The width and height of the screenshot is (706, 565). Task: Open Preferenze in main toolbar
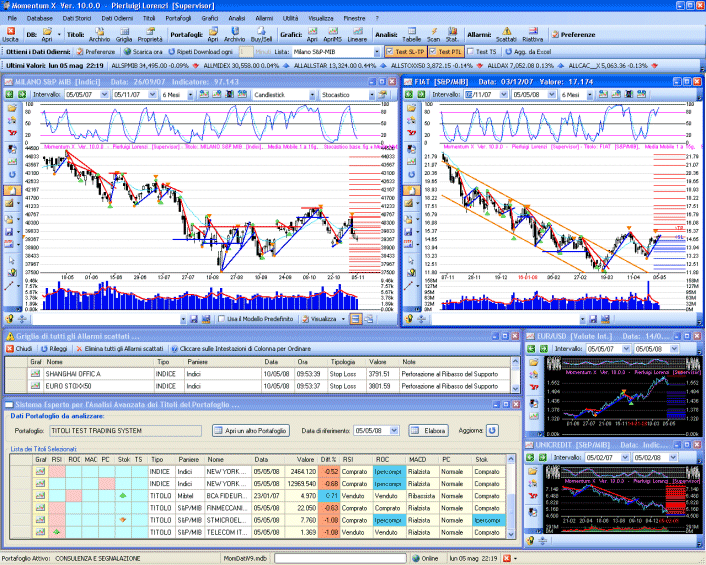574,34
